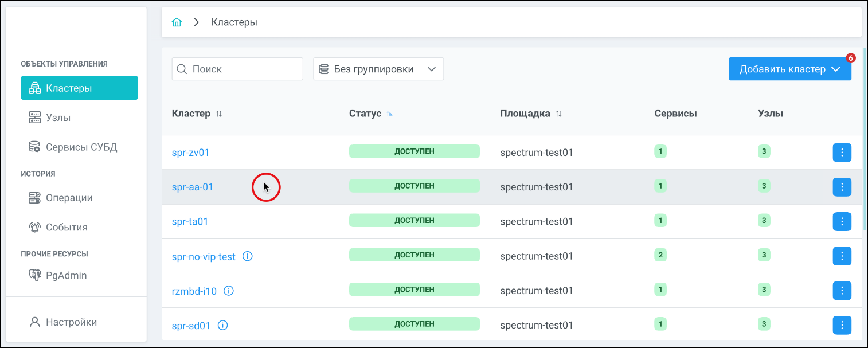Sort by Кластер column sort icon
The width and height of the screenshot is (868, 348).
(219, 114)
